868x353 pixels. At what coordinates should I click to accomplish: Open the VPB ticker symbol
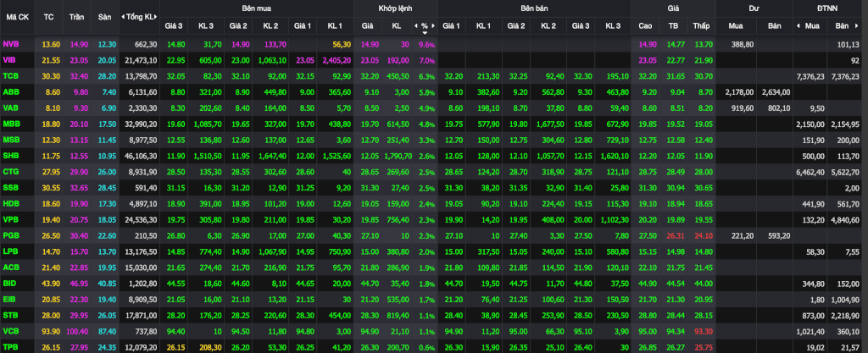10,219
